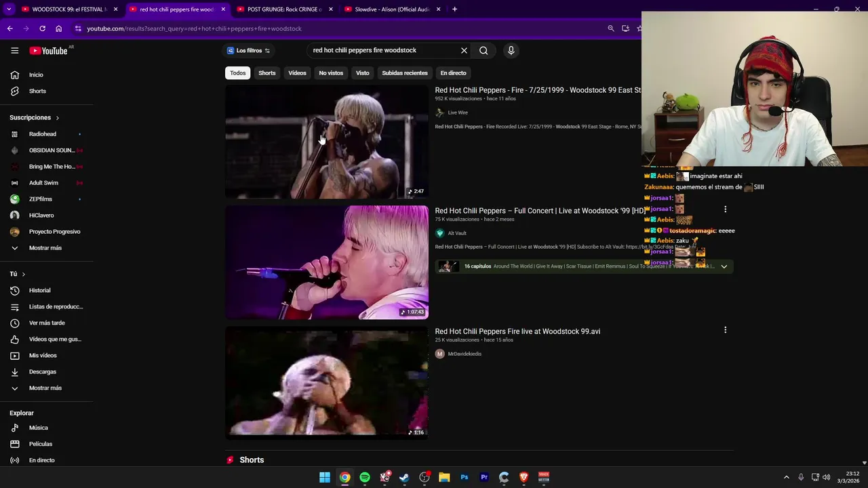868x488 pixels.
Task: Open the Fire 7/25/1999 Woodstock video thumbnail
Action: (x=327, y=142)
